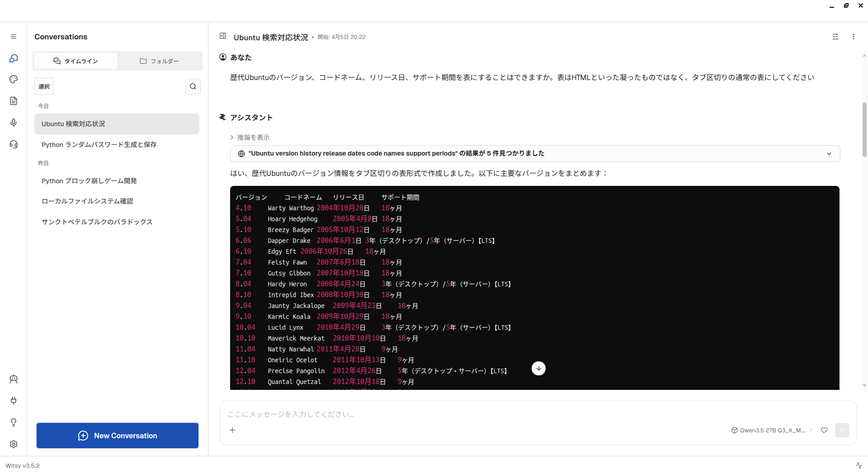Click the heart favorite model icon

824,430
